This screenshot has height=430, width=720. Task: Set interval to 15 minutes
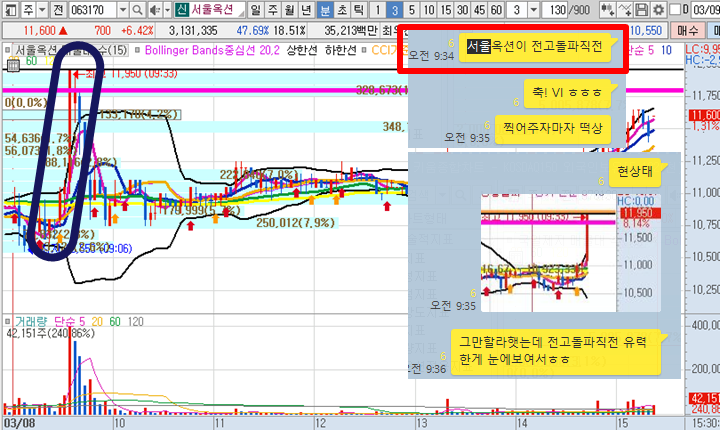(x=445, y=9)
